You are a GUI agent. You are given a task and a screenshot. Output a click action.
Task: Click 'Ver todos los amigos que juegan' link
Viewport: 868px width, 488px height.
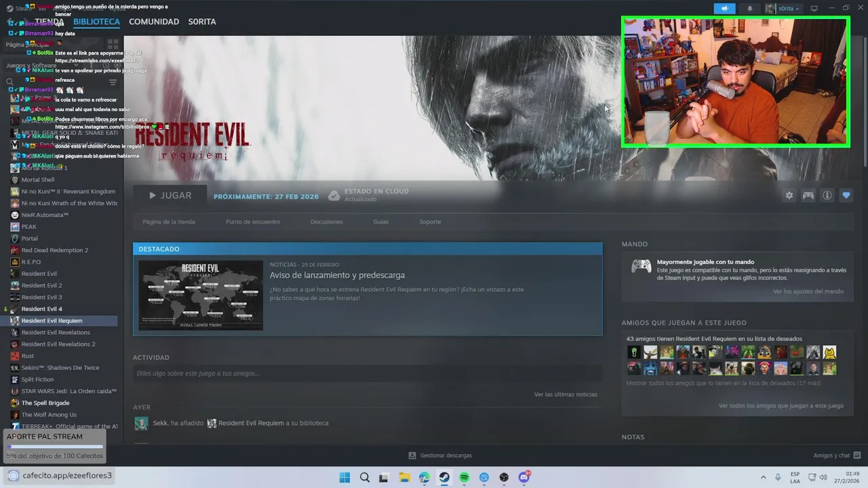(x=781, y=406)
